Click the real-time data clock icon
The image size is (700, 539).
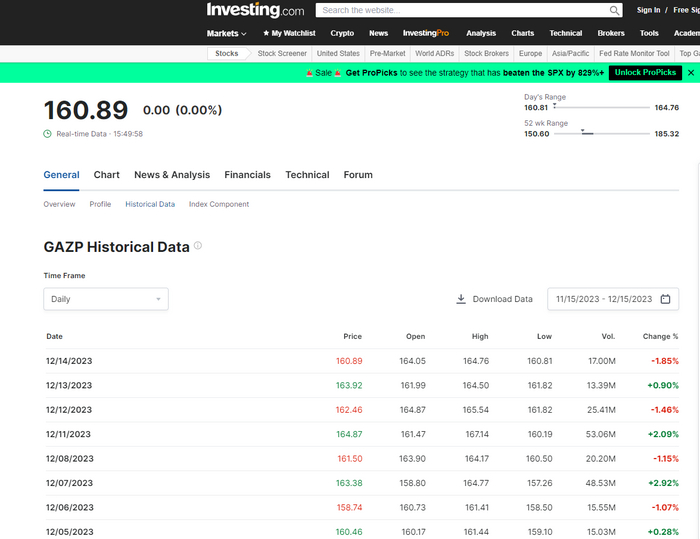coord(48,133)
